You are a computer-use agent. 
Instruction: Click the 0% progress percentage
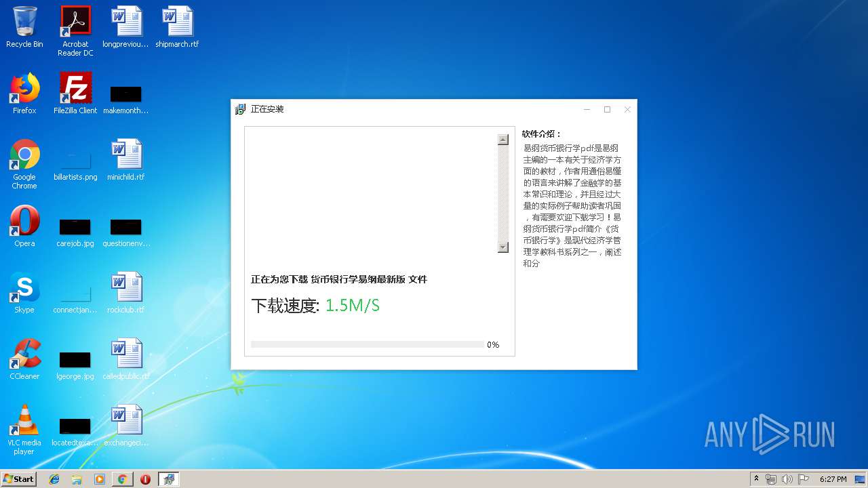(493, 345)
